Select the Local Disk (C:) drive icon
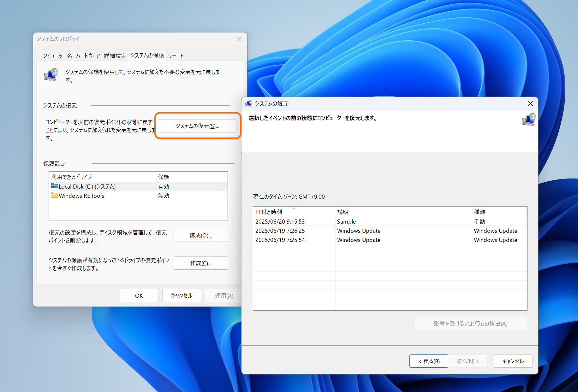578x392 pixels. pyautogui.click(x=54, y=186)
